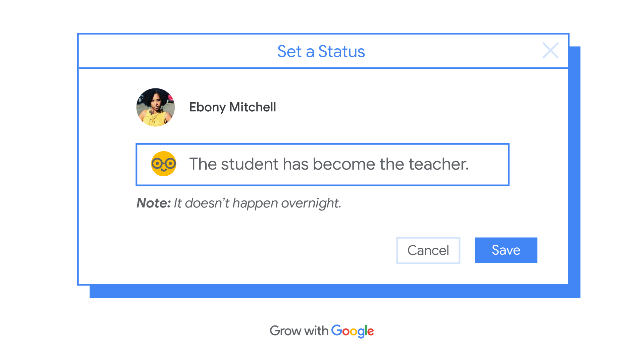644x362 pixels.
Task: Click Ebony Mitchell's profile photo
Action: coord(155,107)
